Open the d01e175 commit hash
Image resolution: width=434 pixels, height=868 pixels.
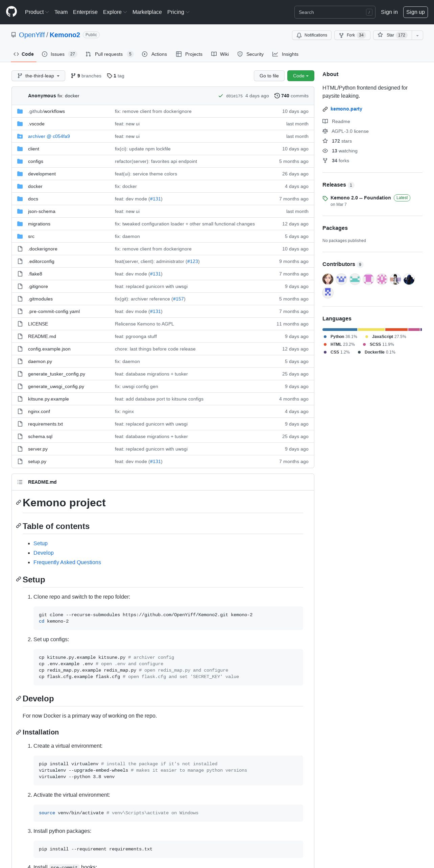click(234, 96)
